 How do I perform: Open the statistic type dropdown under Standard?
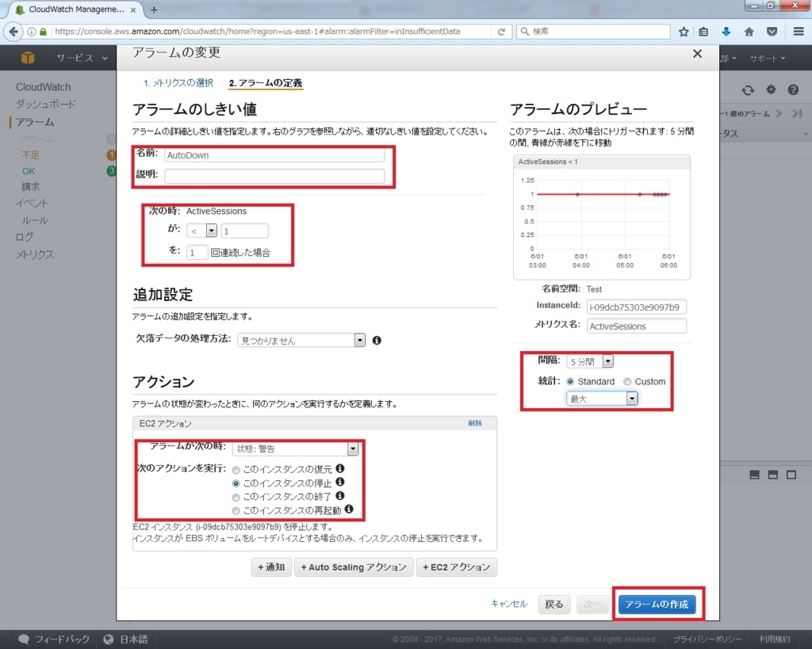pyautogui.click(x=602, y=399)
